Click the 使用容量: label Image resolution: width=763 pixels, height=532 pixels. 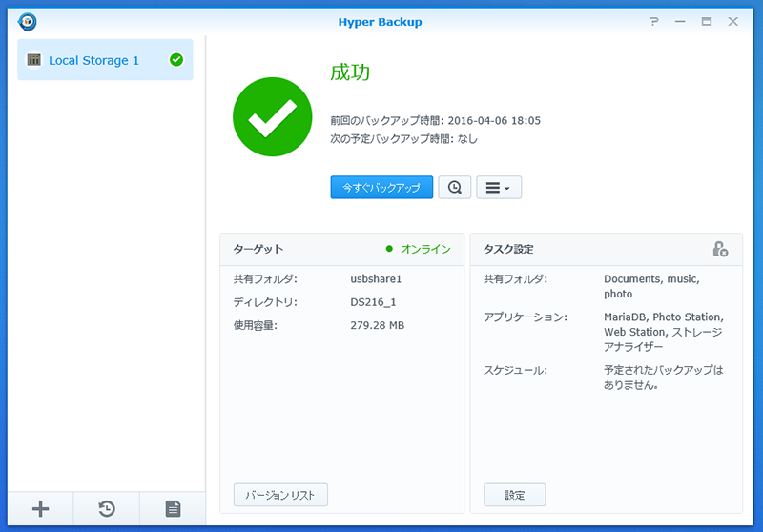(255, 325)
